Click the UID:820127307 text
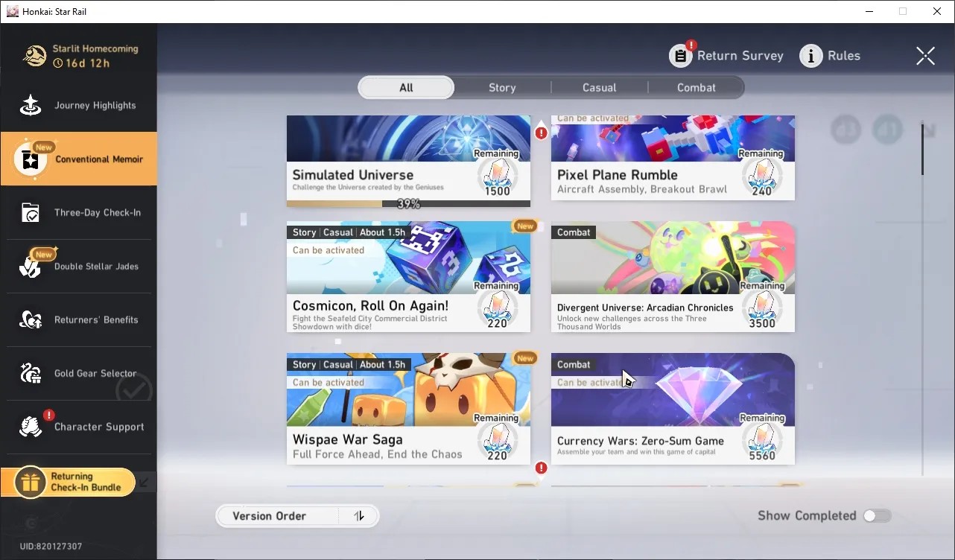The height and width of the screenshot is (560, 955). point(51,547)
